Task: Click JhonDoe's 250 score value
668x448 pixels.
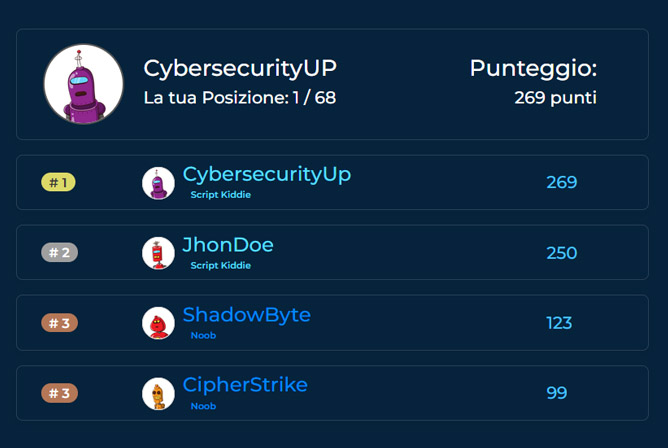Action: point(561,253)
